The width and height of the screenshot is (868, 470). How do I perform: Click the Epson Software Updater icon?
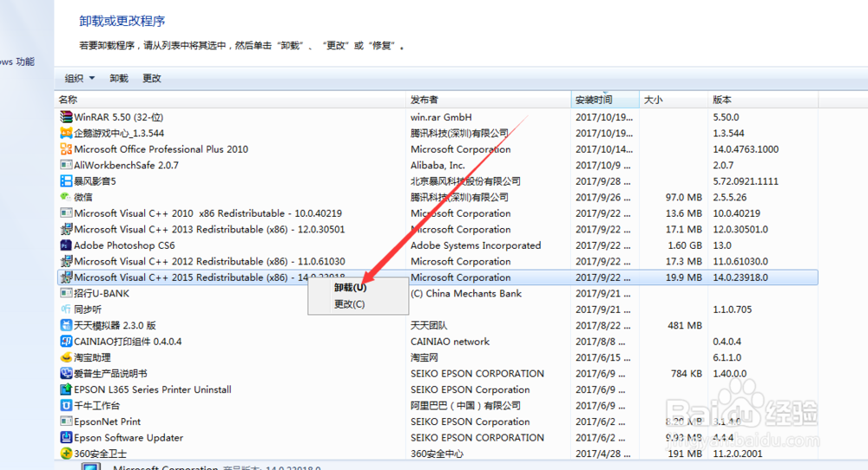[x=66, y=437]
